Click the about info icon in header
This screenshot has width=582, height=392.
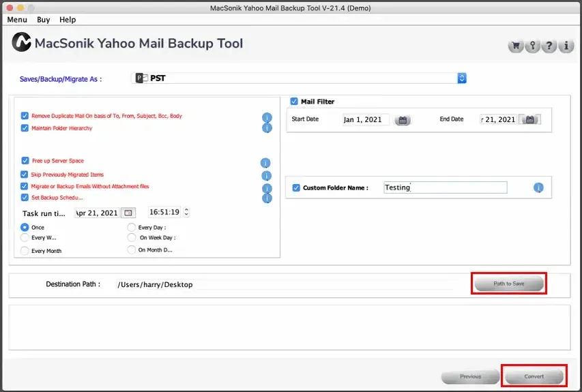[x=566, y=46]
